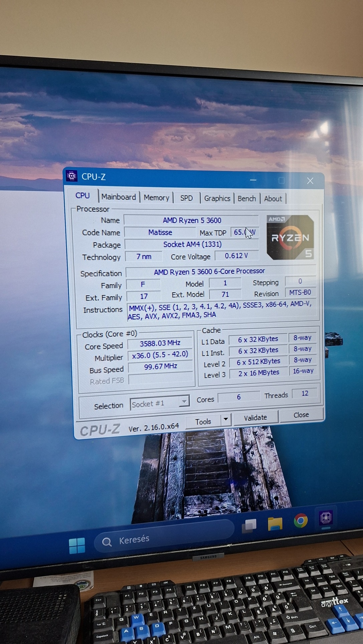The height and width of the screenshot is (644, 363).
Task: Go to the Bench tab
Action: click(x=247, y=199)
